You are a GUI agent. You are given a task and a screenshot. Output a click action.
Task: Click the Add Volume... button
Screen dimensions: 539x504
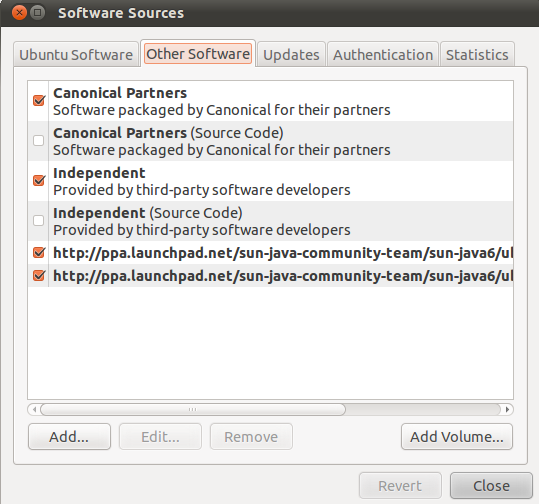point(457,437)
